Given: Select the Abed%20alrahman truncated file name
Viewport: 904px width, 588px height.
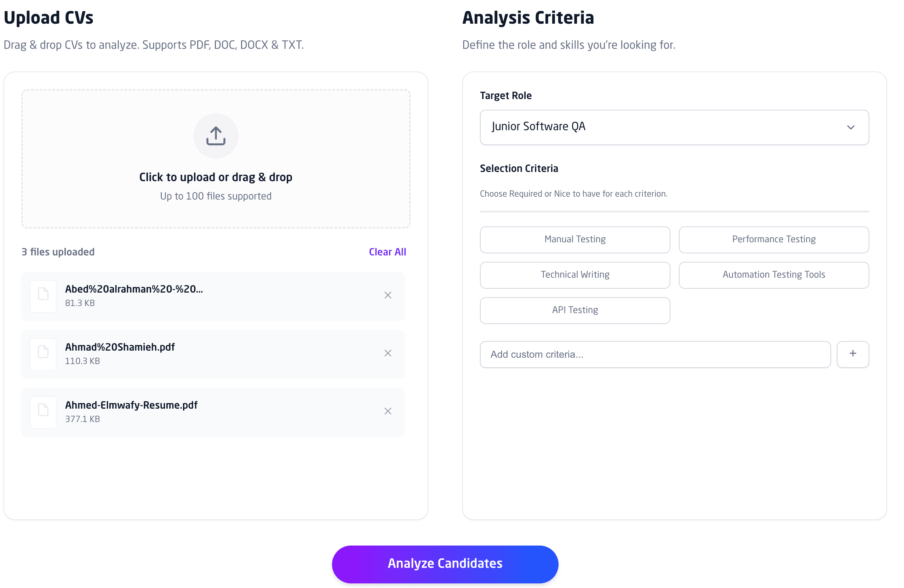Looking at the screenshot, I should [134, 289].
